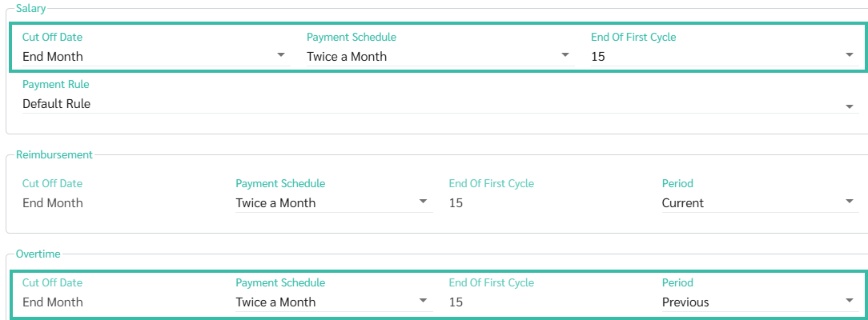This screenshot has height=320, width=868.
Task: Select the 'Previous' period value in Overtime
Action: tap(685, 302)
